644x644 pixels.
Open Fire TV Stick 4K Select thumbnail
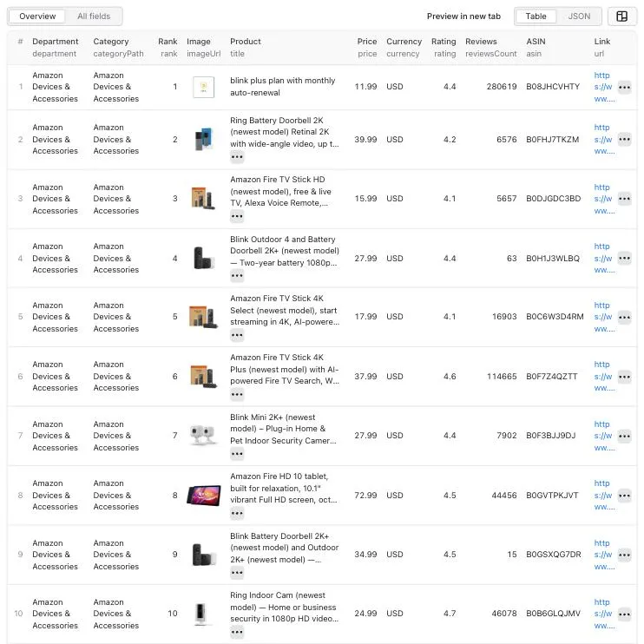(x=203, y=317)
